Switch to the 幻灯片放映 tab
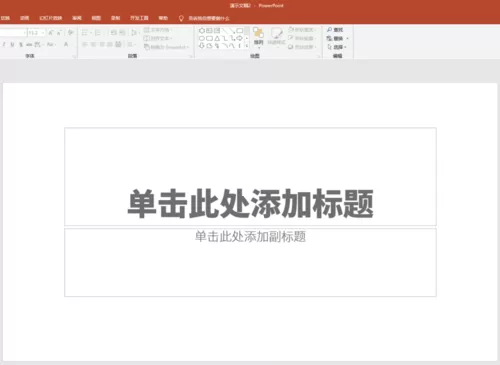This screenshot has width=500, height=365. point(51,18)
